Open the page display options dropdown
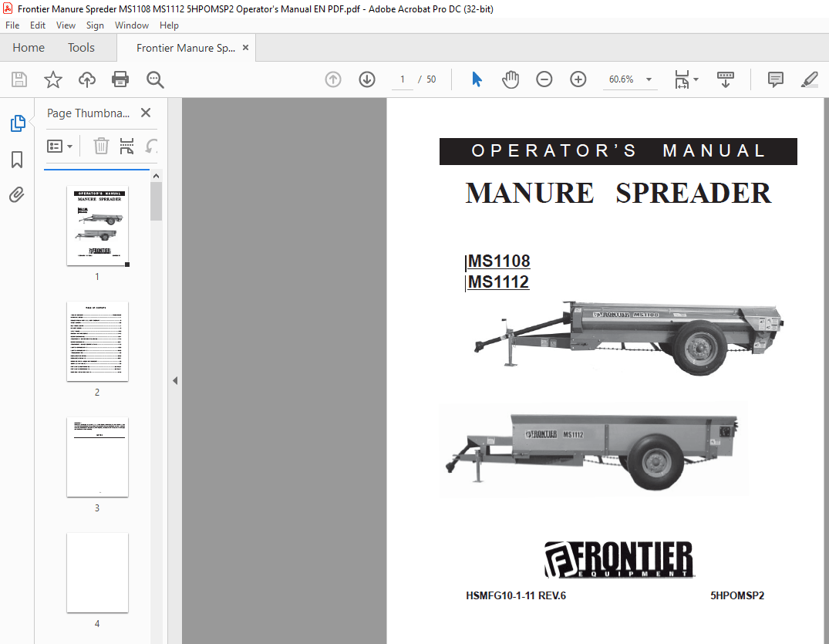Image resolution: width=829 pixels, height=644 pixels. pos(686,79)
